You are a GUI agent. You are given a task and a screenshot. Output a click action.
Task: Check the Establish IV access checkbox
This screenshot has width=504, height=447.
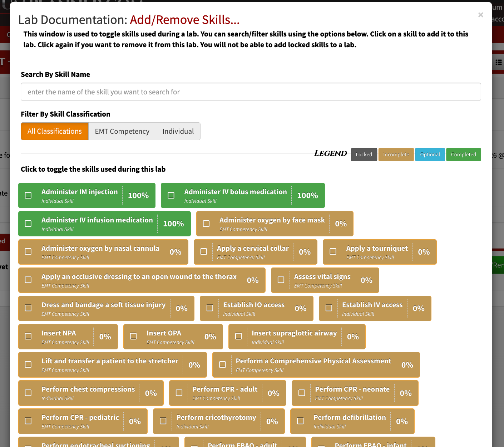click(x=329, y=308)
